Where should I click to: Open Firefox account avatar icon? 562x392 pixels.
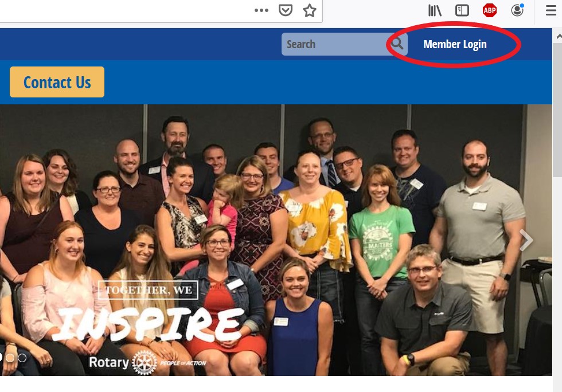coord(517,10)
